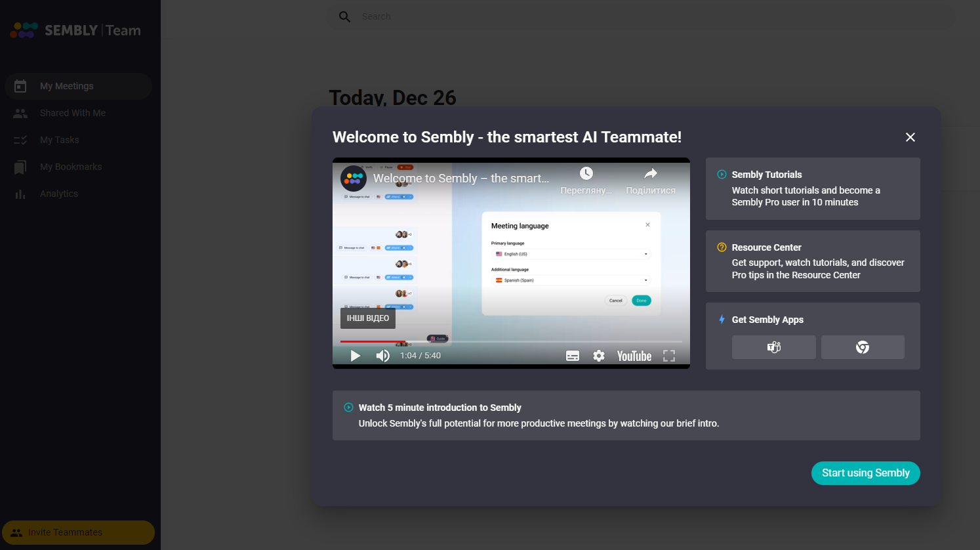
Task: Click My Tasks checklist icon
Action: pos(20,140)
